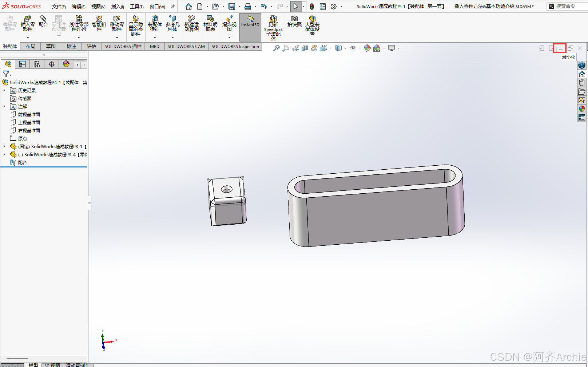Open the DimXpertManager crosshair tab

click(52, 64)
